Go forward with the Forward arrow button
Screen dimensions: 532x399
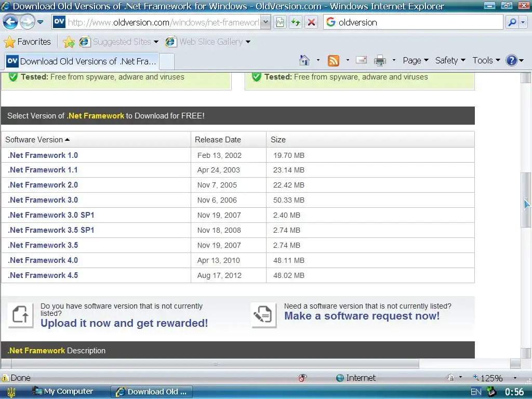point(27,22)
